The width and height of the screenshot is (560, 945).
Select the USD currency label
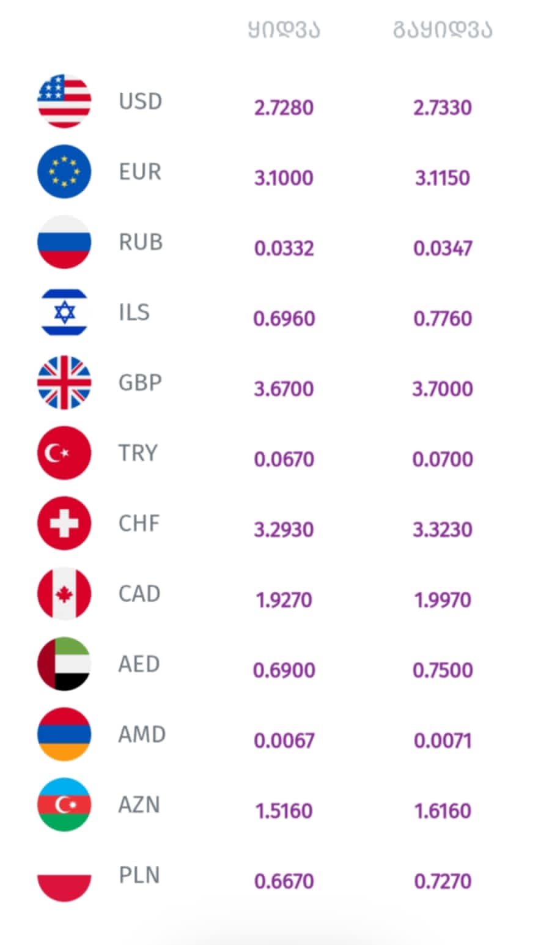141,101
